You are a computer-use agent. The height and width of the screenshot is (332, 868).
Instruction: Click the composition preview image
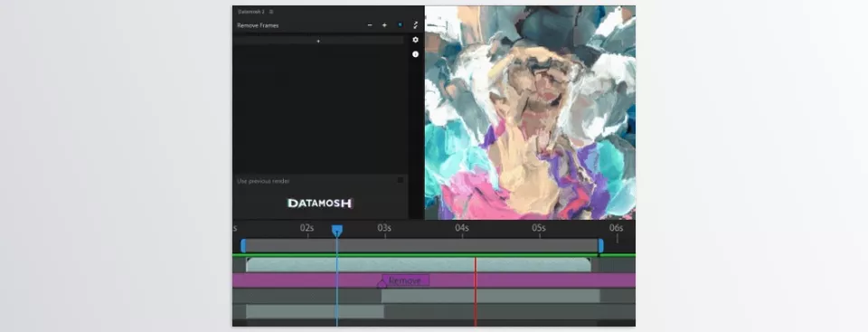tap(530, 112)
